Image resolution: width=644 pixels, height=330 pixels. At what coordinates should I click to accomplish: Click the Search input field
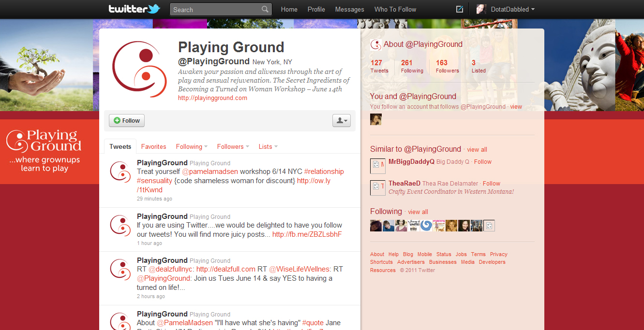click(216, 9)
